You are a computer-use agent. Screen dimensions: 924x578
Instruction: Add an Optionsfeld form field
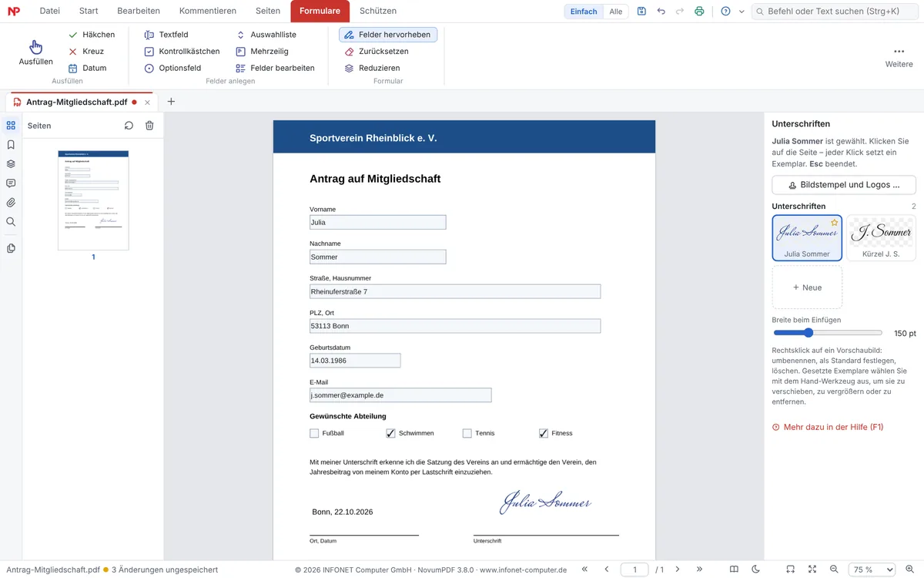173,68
